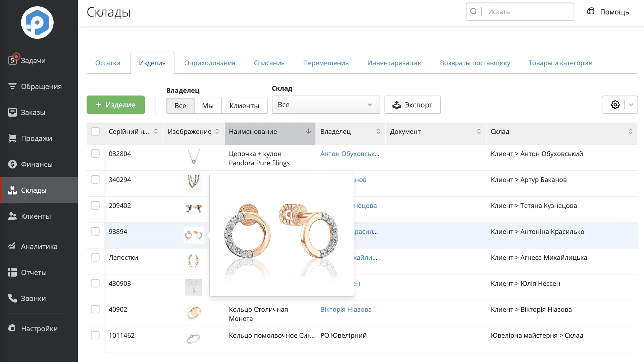The image size is (644, 362).
Task: Select owner filter Все
Action: pyautogui.click(x=180, y=106)
